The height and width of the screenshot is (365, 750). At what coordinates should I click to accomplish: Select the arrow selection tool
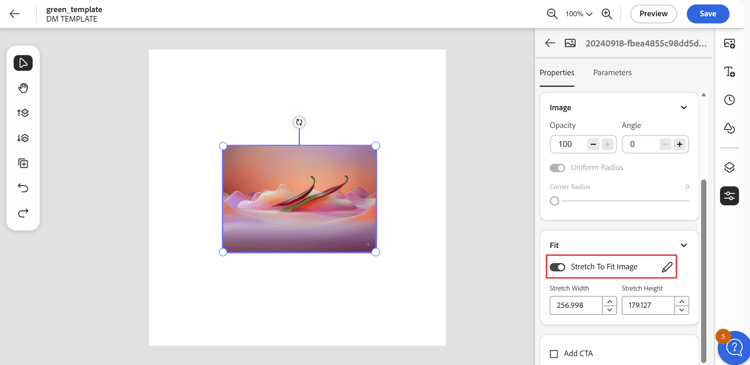pyautogui.click(x=23, y=63)
